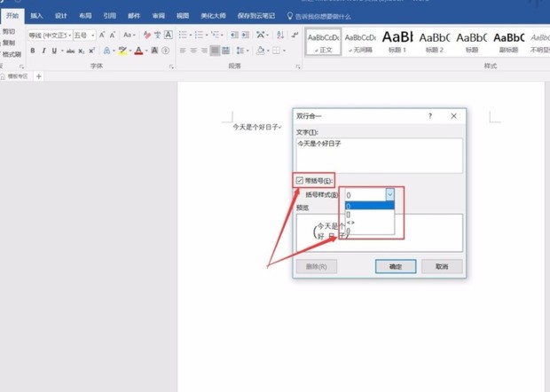Uncheck the 带括号 checkbox
This screenshot has height=392, width=550.
point(300,180)
